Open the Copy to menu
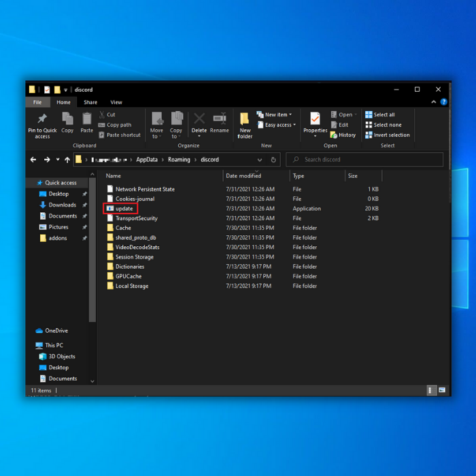The image size is (476, 476). pos(176,125)
